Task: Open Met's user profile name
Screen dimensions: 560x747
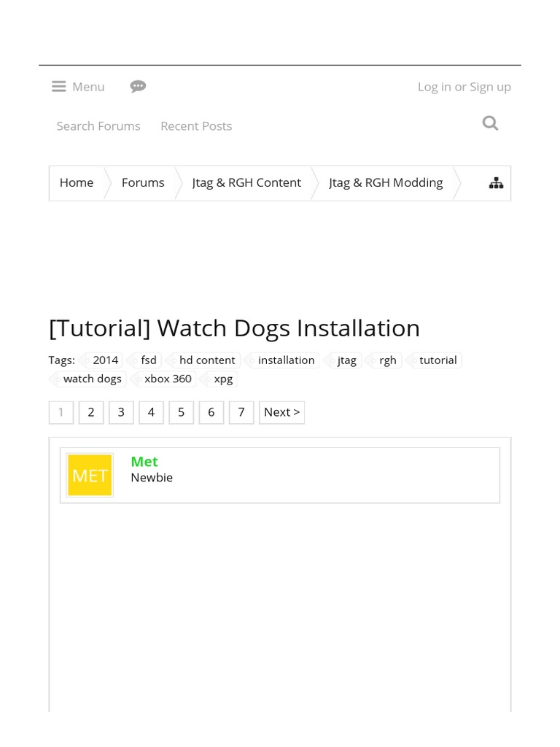Action: click(144, 462)
